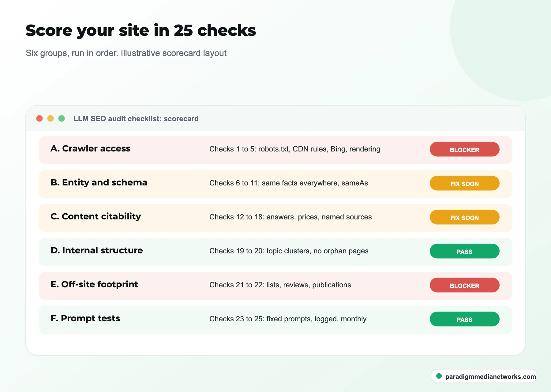The height and width of the screenshot is (392, 551).
Task: Click 'Checks 6 to 11: same facts everywhere' text
Action: (x=289, y=183)
